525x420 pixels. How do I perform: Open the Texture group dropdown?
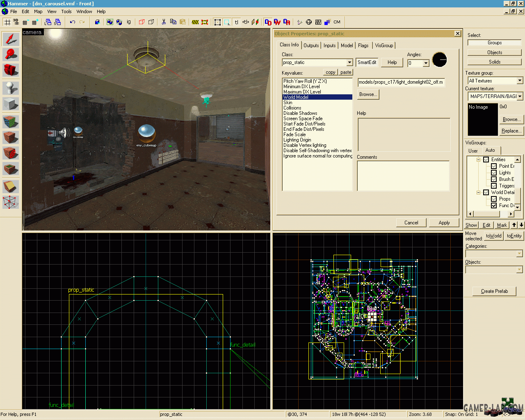click(520, 81)
